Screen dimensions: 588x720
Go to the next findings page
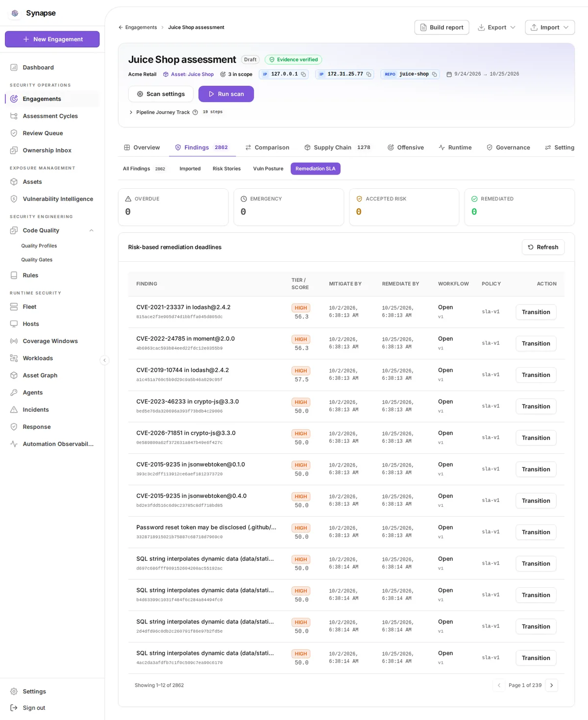(551, 685)
